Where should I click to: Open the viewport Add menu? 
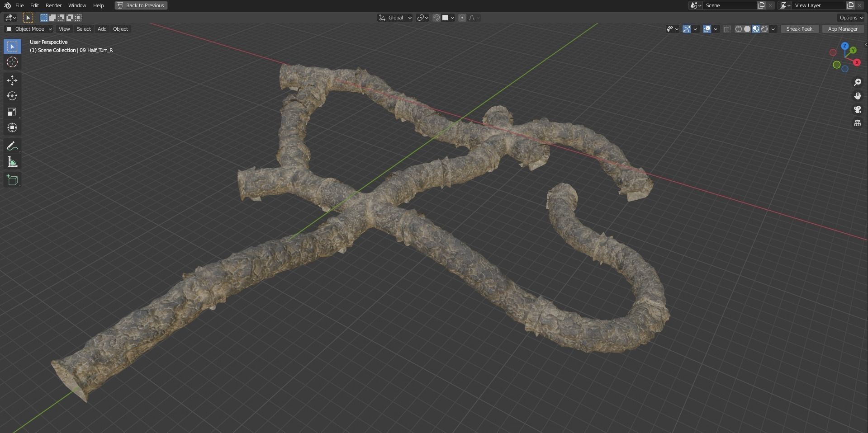(x=102, y=29)
